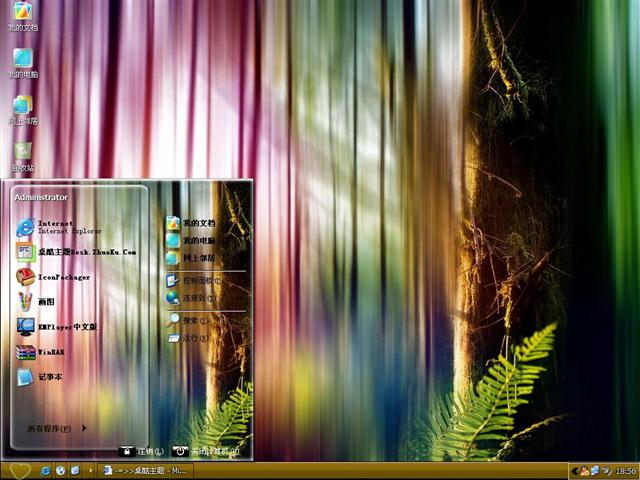Select the 网上邻居 desktop icon
The width and height of the screenshot is (640, 480).
[x=23, y=110]
